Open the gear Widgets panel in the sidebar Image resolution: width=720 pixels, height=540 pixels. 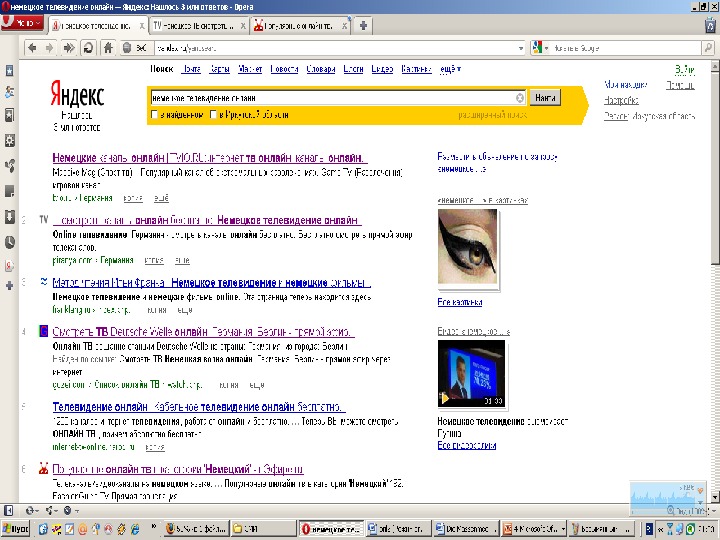9,141
